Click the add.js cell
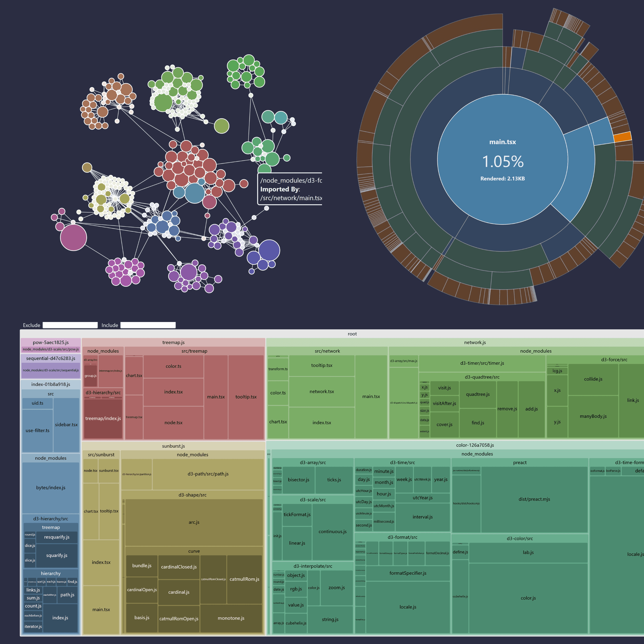Viewport: 644px width, 644px height. [531, 409]
